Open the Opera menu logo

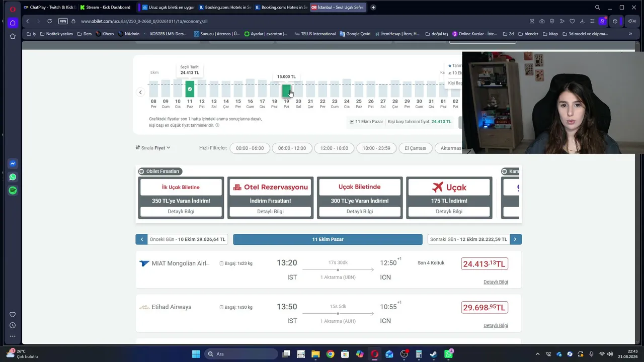[13, 9]
